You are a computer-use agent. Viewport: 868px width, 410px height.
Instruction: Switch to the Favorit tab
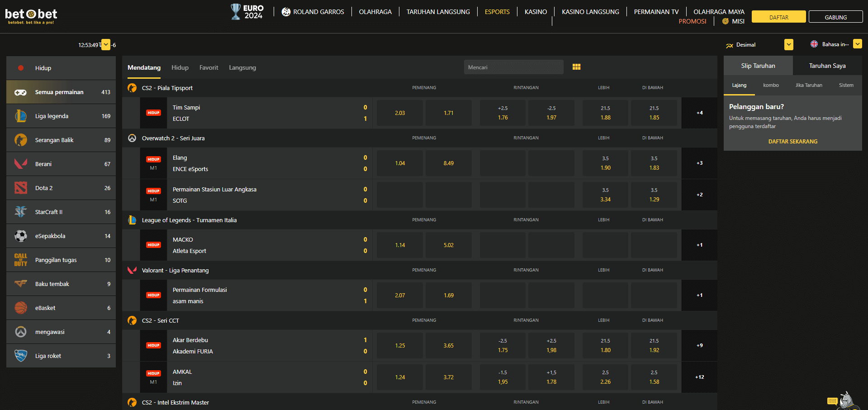tap(209, 67)
